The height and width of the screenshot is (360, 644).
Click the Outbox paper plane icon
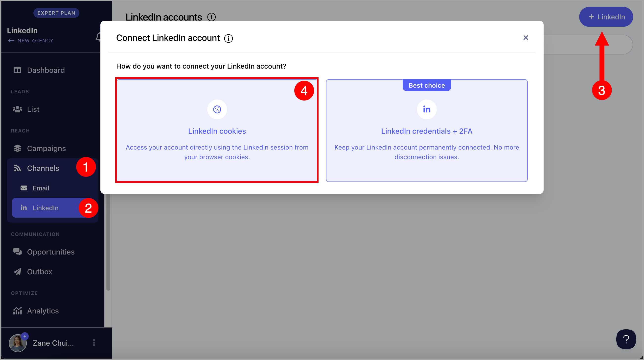(x=18, y=272)
